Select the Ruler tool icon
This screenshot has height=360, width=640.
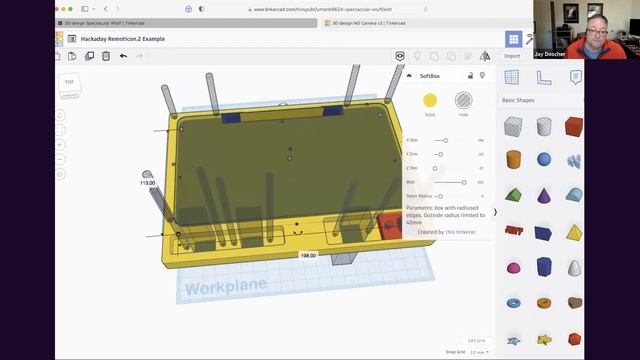544,77
